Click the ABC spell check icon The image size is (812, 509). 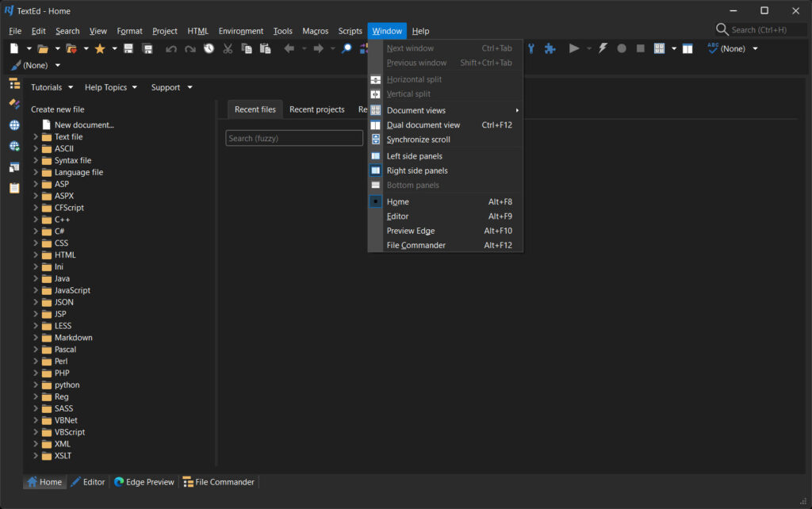point(713,48)
